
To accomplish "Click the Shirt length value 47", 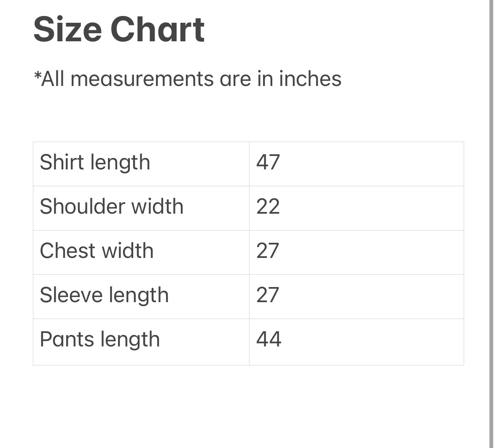I will [x=268, y=163].
